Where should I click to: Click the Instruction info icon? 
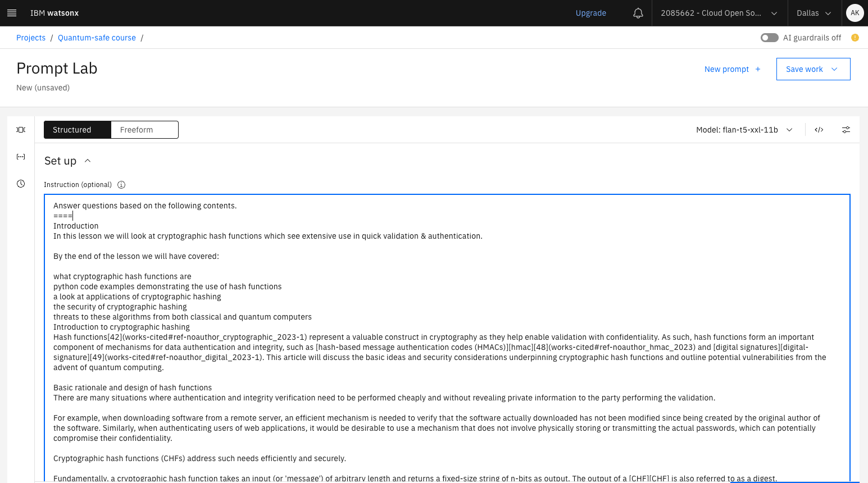click(x=121, y=185)
